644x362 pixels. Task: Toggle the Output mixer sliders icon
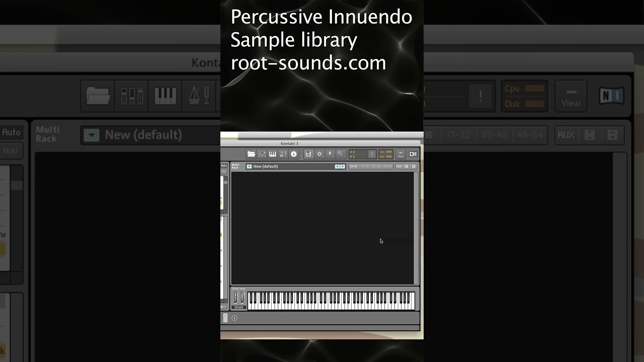tap(262, 154)
